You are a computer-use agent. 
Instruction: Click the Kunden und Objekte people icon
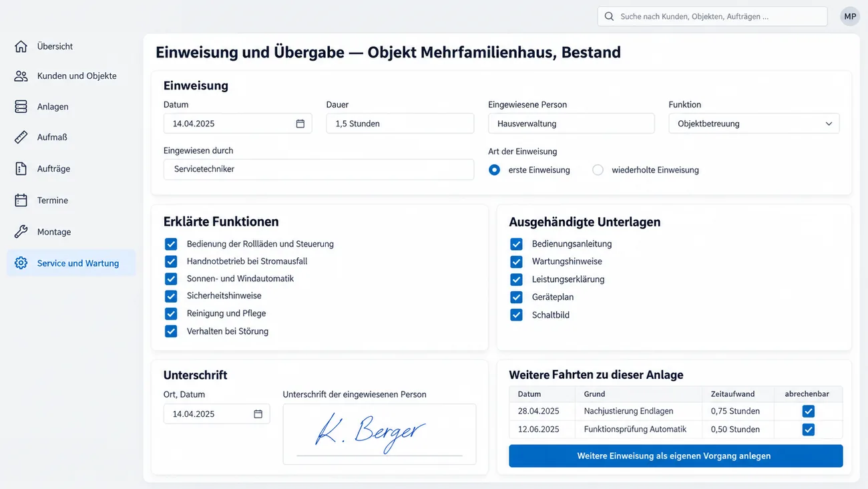[21, 76]
